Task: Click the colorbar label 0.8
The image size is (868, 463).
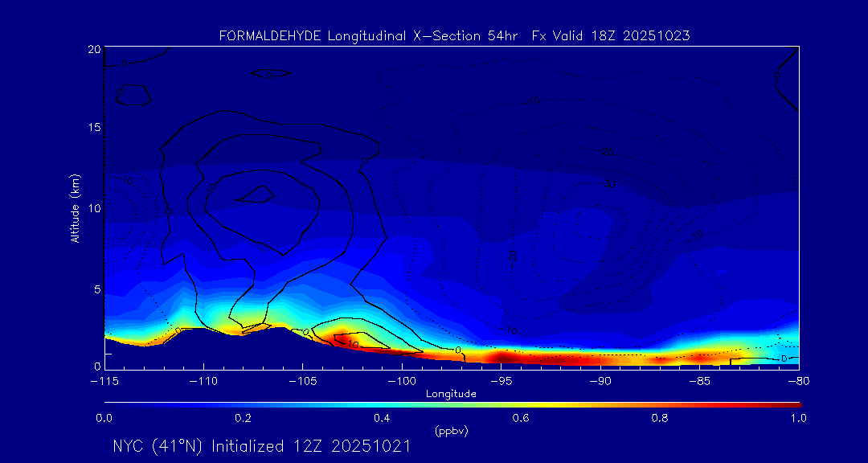Action: tap(661, 418)
